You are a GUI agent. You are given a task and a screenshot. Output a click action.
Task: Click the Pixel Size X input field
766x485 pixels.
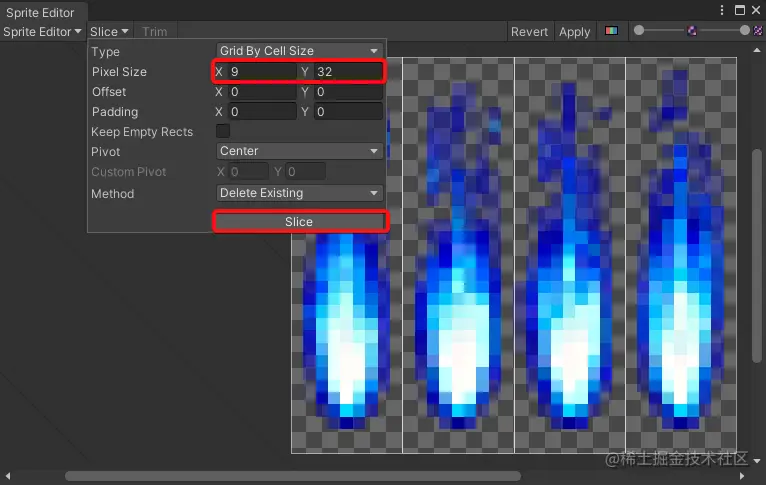262,72
